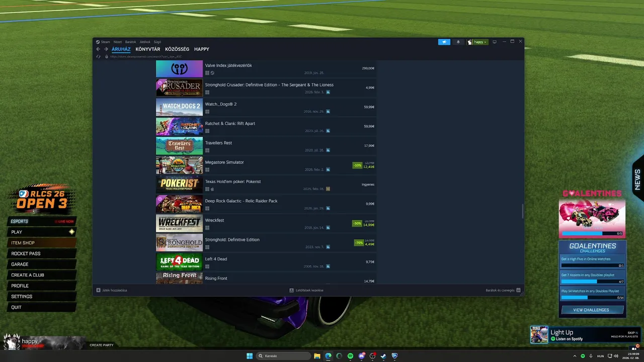Open PROFILE in Rocket League menu
Image resolution: width=644 pixels, height=362 pixels.
point(42,286)
